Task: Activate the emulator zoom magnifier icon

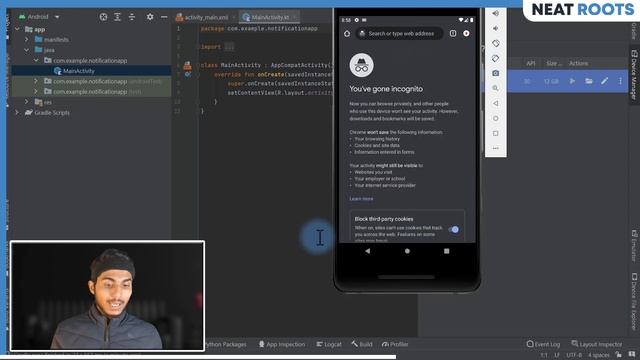Action: (496, 88)
